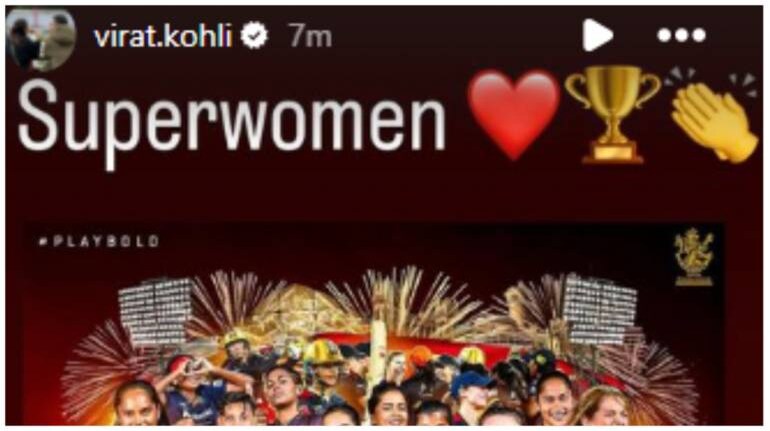Resume the story with the play button

(x=597, y=35)
